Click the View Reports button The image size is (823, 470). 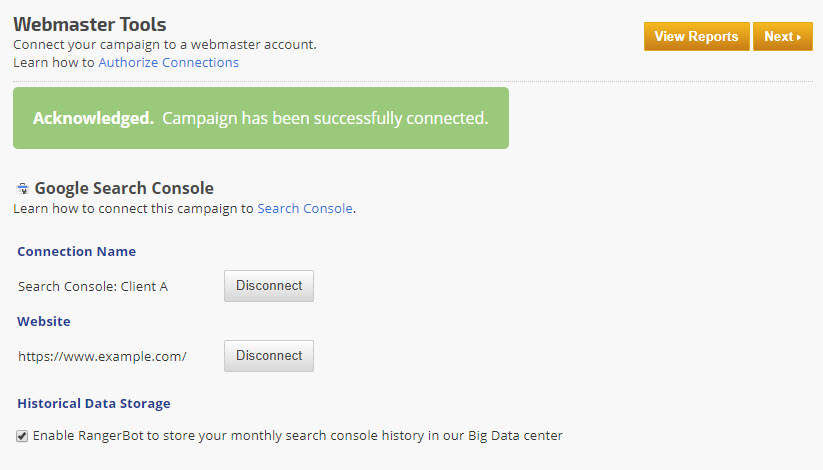pos(696,37)
